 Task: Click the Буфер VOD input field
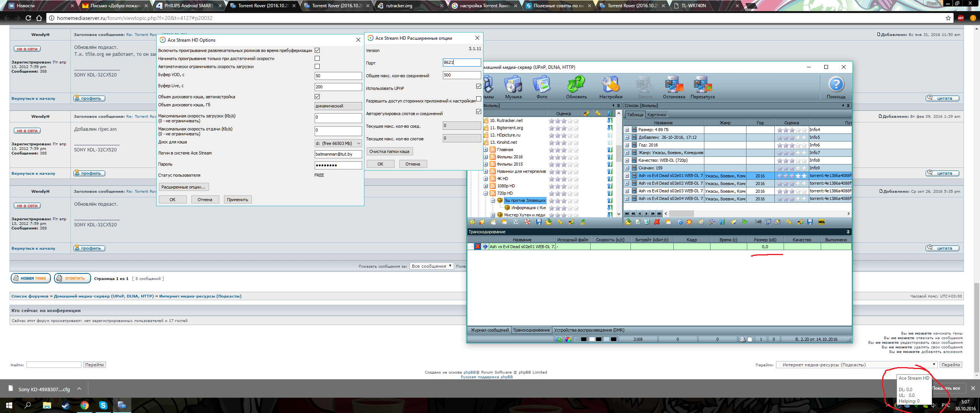tap(338, 76)
